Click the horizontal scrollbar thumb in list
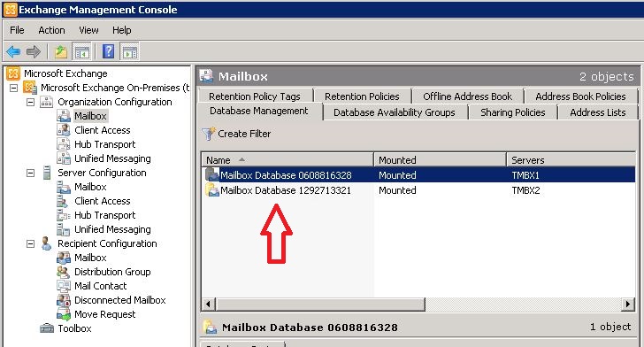The image size is (644, 347). coord(320,305)
